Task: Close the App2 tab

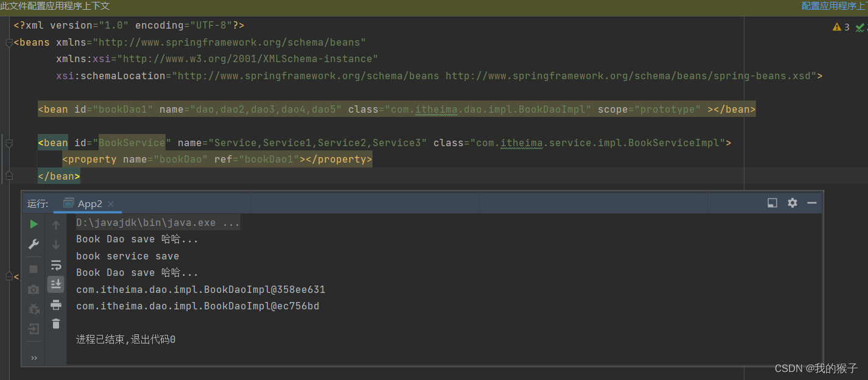Action: [x=111, y=203]
